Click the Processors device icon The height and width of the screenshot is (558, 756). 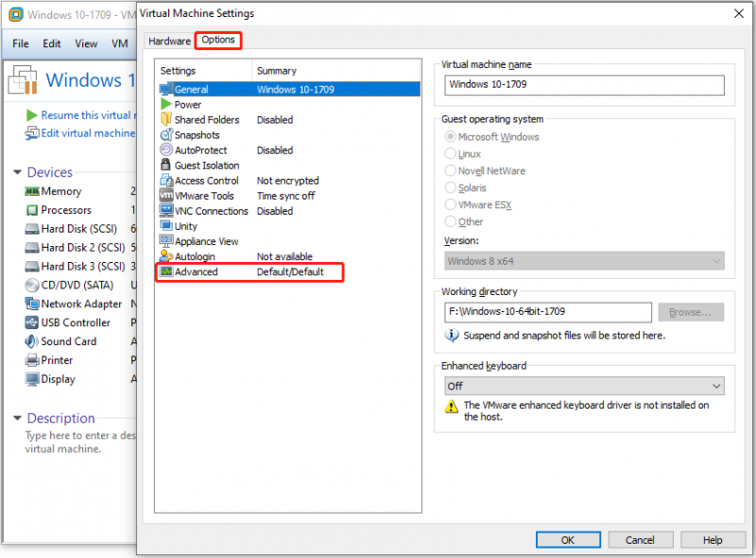click(x=32, y=211)
